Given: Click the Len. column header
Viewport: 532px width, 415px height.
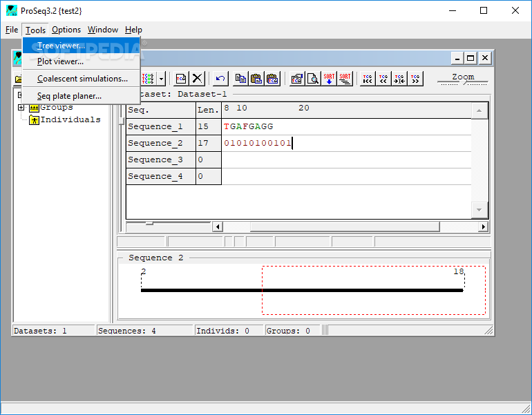Looking at the screenshot, I should [209, 110].
